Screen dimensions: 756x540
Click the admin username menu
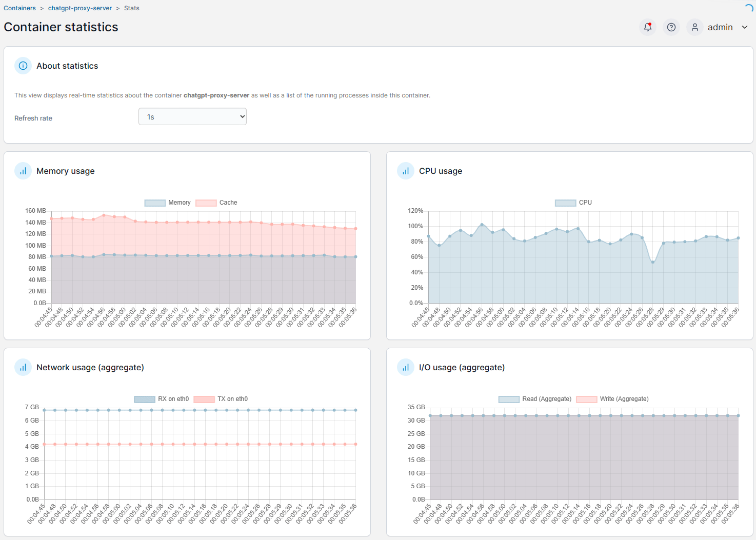pyautogui.click(x=720, y=27)
